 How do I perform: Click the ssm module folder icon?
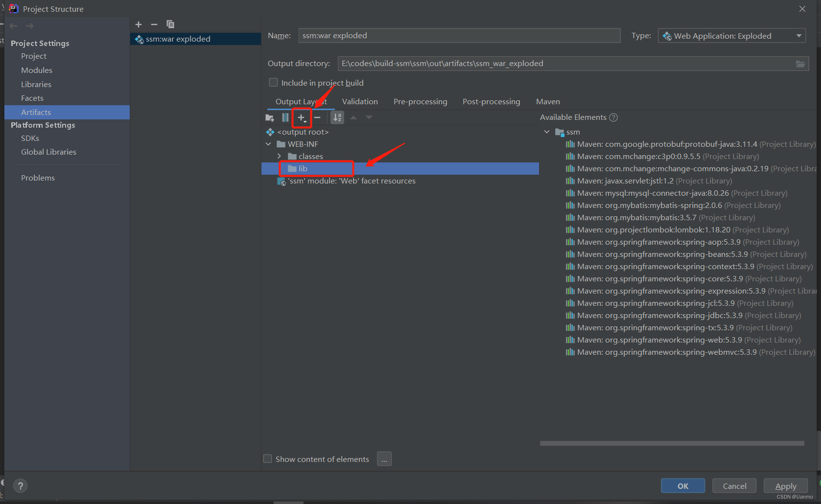(x=560, y=132)
